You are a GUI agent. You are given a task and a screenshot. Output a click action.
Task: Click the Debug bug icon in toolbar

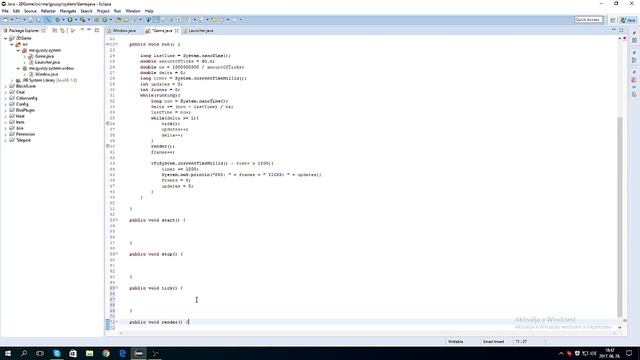click(58, 20)
